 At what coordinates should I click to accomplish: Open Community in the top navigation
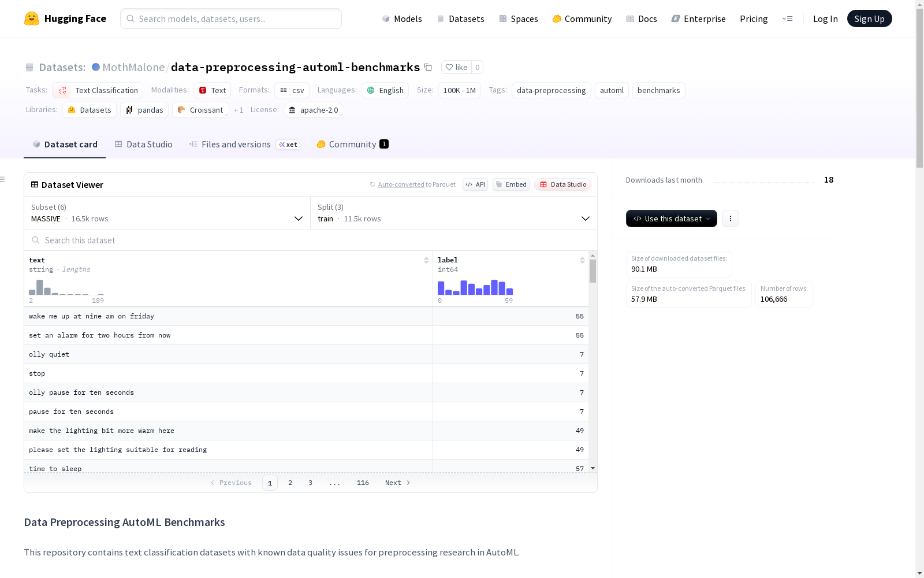click(x=582, y=18)
